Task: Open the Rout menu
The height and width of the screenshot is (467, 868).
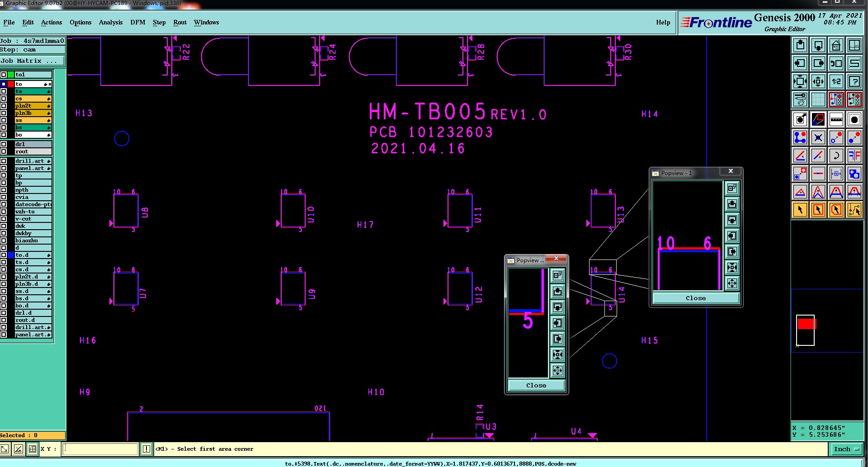Action: pyautogui.click(x=180, y=22)
